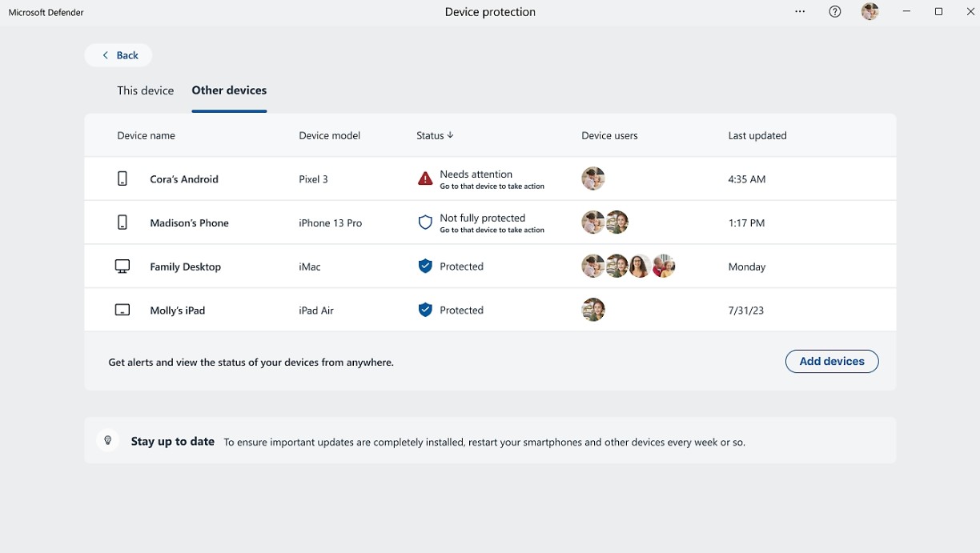Click the iPhone 13 Pro model cell
The width and height of the screenshot is (980, 553).
point(331,222)
